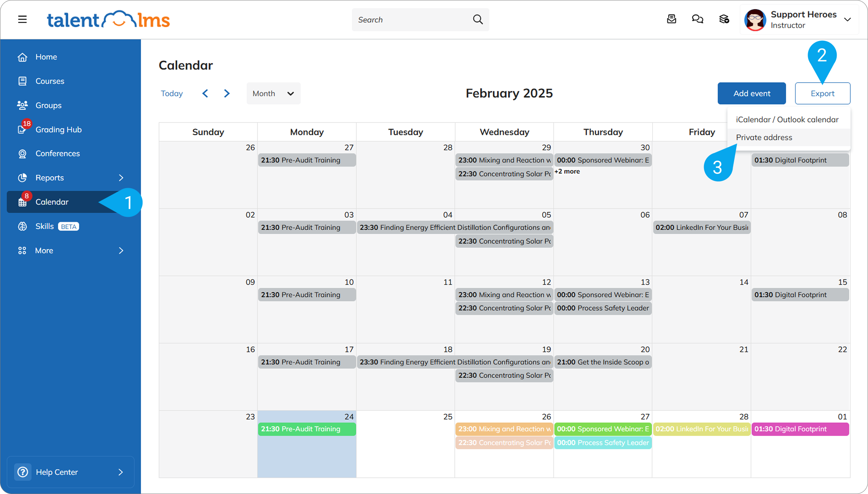Open Digital Footprint event on Saturday 15

click(x=800, y=295)
